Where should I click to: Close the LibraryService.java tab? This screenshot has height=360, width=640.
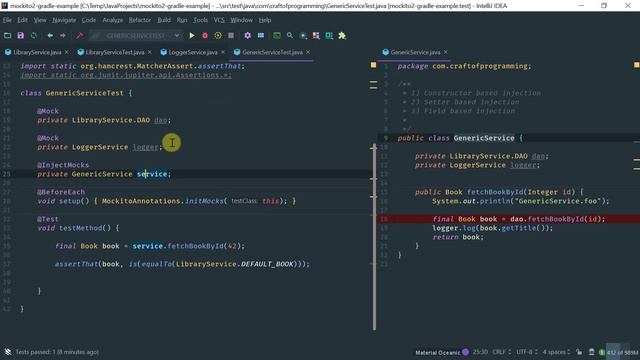click(67, 52)
